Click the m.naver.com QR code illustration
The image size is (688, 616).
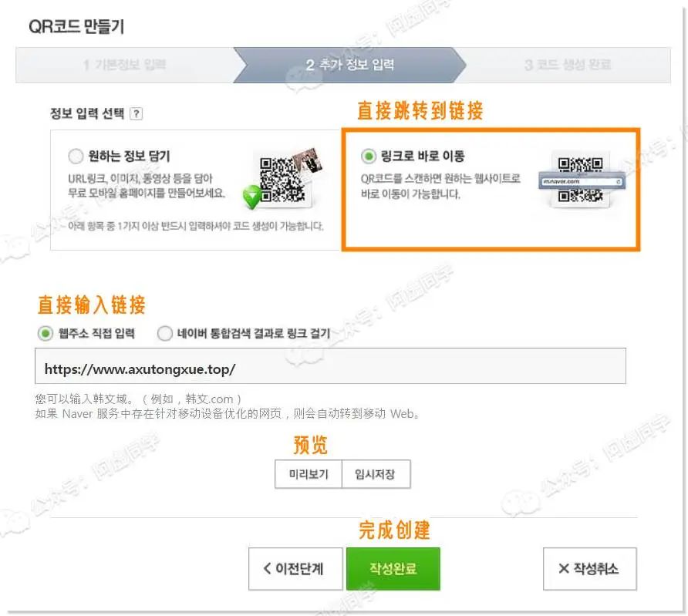[581, 180]
